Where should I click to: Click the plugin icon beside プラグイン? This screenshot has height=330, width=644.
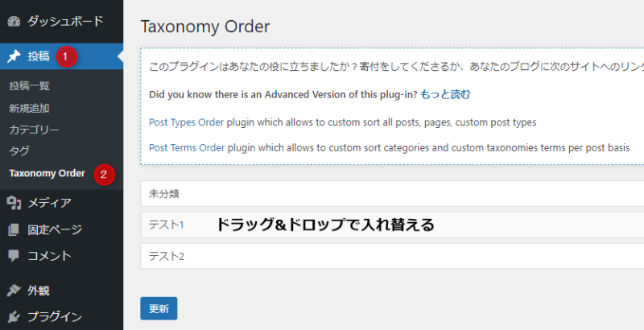click(14, 316)
